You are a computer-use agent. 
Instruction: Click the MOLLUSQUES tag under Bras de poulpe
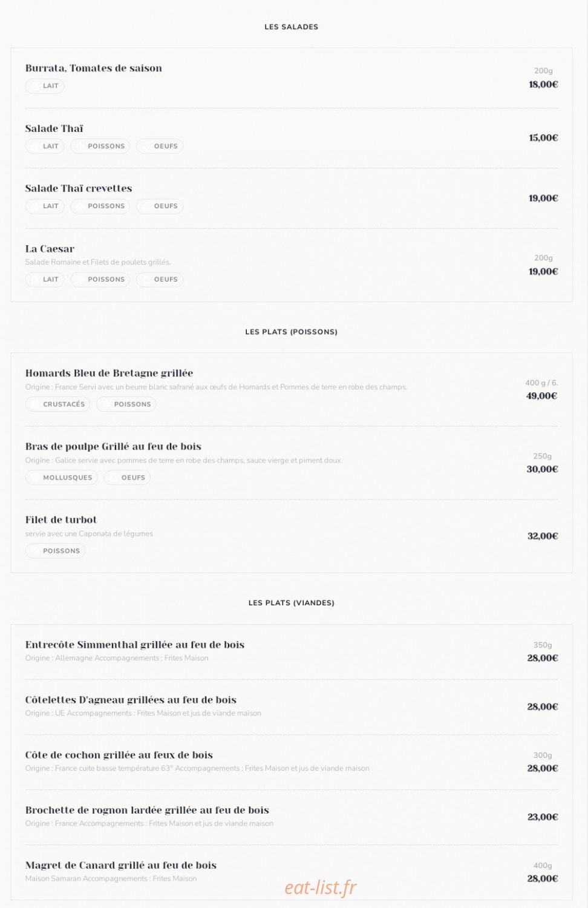coord(61,478)
